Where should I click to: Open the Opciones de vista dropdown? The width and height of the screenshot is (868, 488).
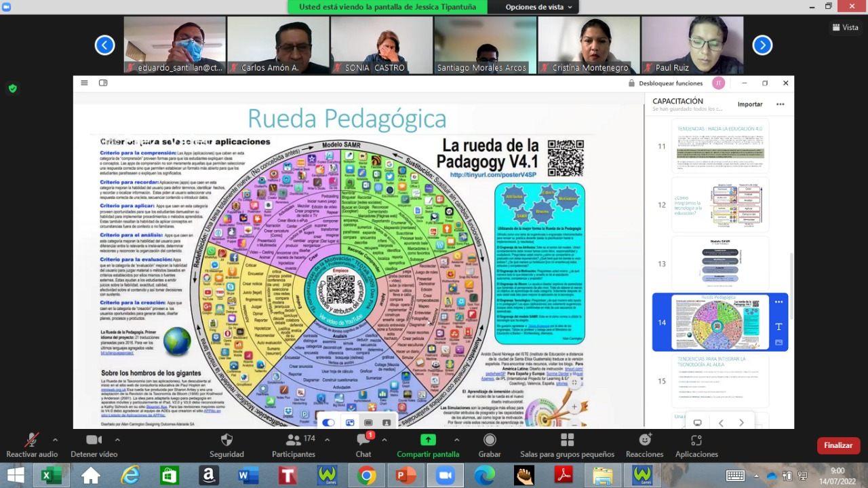pos(538,7)
